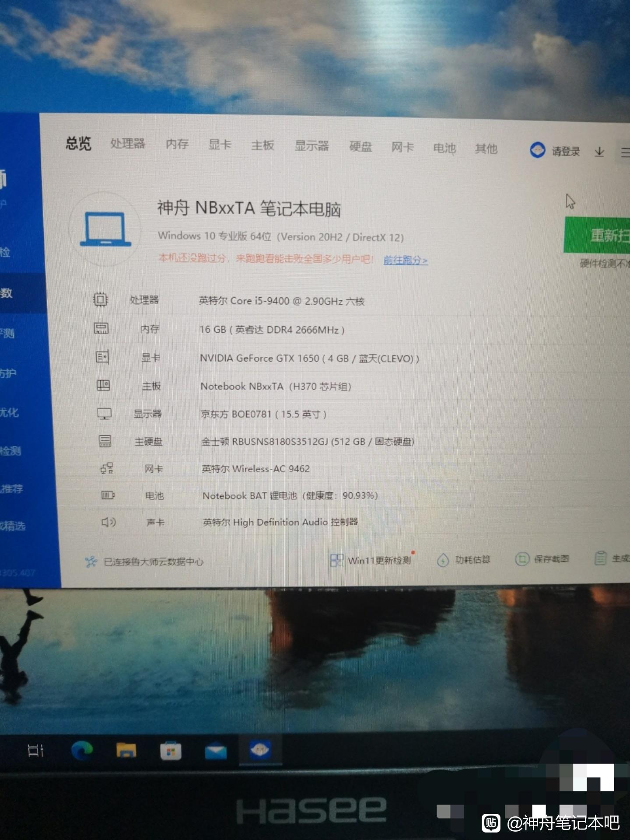
Task: Click the memory module icon
Action: click(101, 328)
